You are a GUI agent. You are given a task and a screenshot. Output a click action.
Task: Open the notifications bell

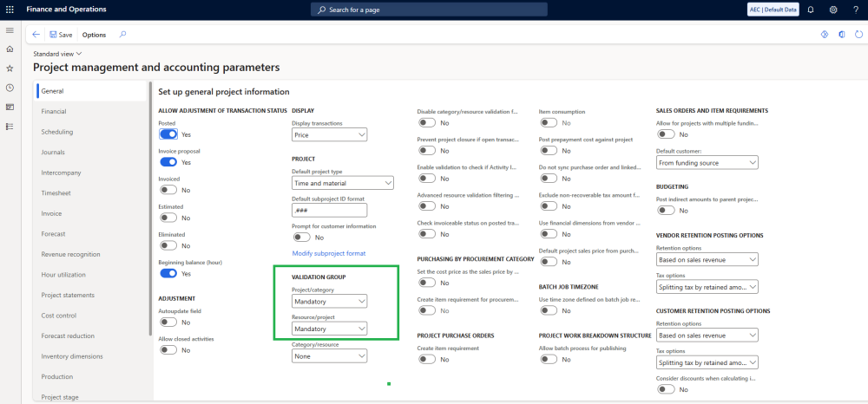[x=811, y=10]
